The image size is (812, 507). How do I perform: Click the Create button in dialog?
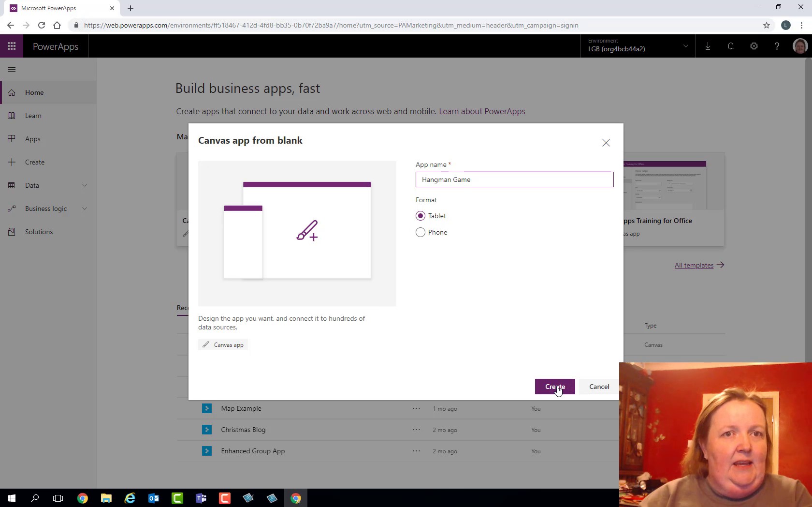(x=555, y=387)
